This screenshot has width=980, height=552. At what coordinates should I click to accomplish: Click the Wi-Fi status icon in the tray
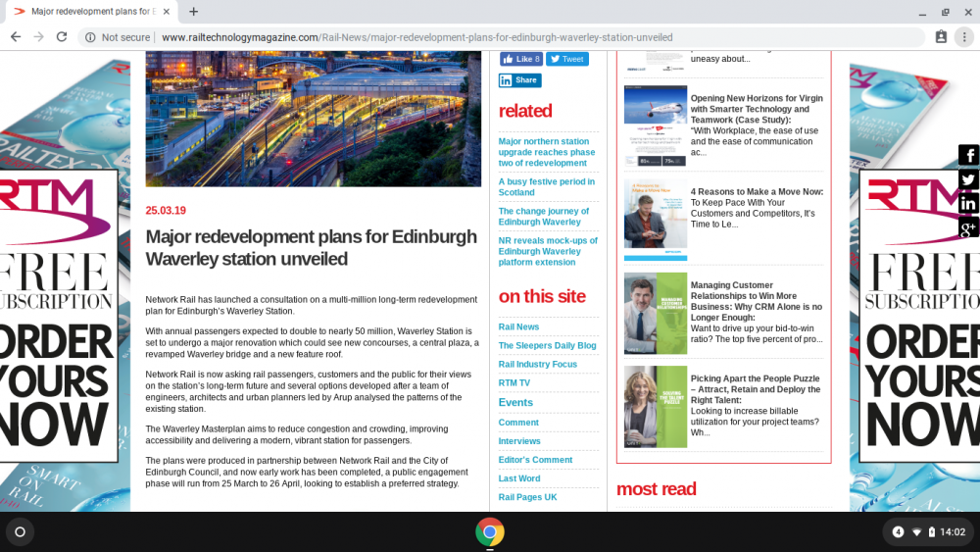[916, 532]
